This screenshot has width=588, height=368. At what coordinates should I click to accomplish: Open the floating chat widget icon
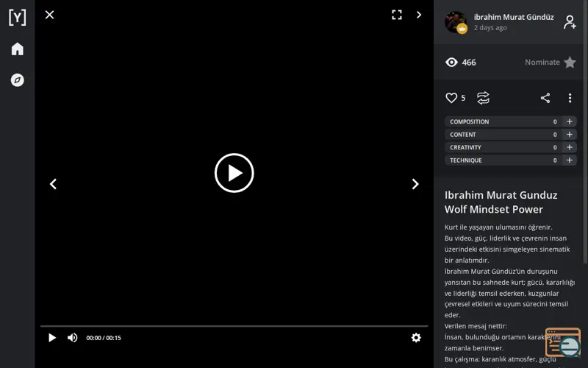tap(563, 342)
